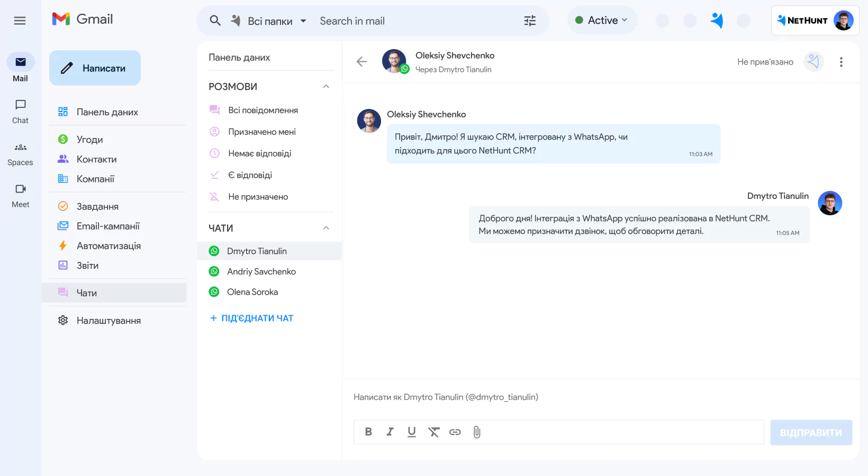Click ПІД'ЄДНАТИ ЧАТ link

pyautogui.click(x=251, y=318)
